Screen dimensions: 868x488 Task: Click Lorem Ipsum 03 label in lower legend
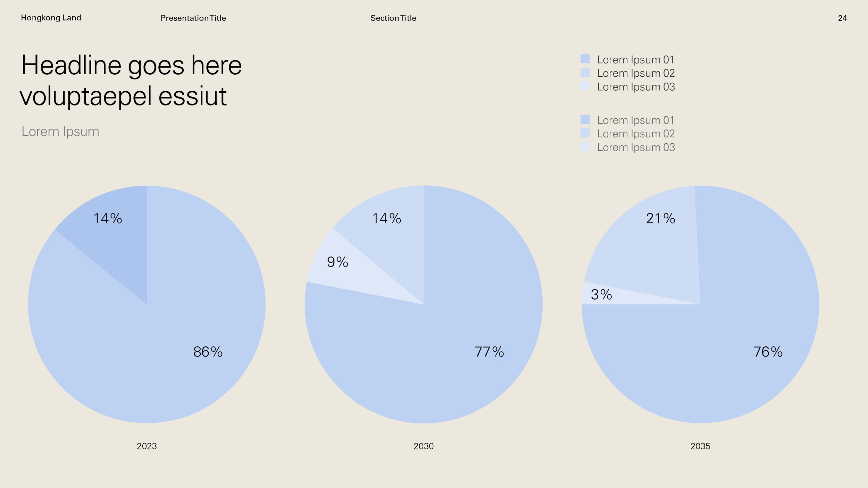636,148
